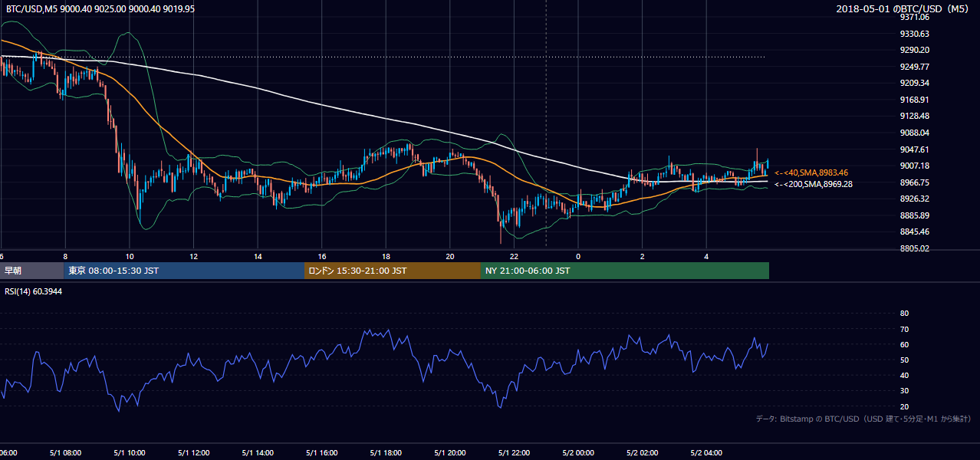The width and height of the screenshot is (980, 460).
Task: Click the RSI axis level 30
Action: [904, 391]
